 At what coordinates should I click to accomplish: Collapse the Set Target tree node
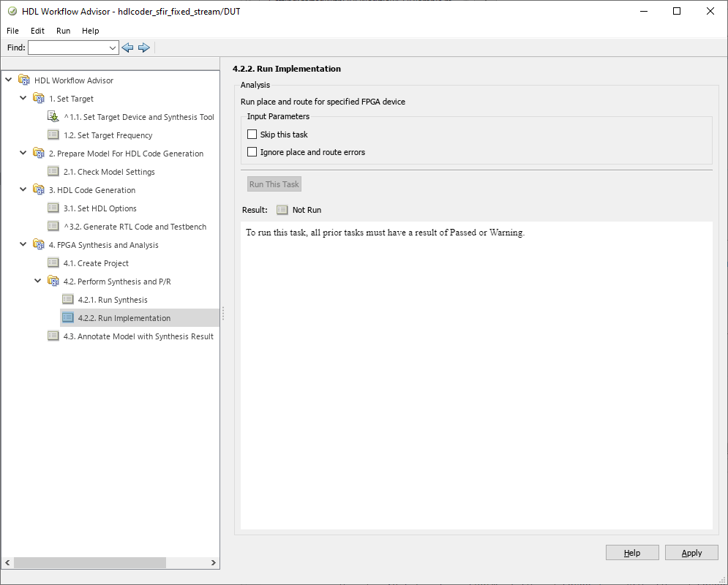23,98
